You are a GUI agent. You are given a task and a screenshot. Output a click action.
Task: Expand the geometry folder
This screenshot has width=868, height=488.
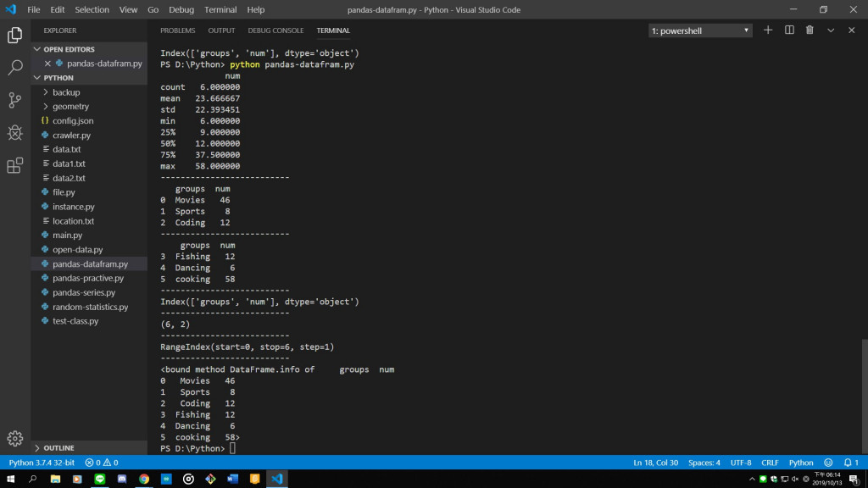tap(89, 106)
